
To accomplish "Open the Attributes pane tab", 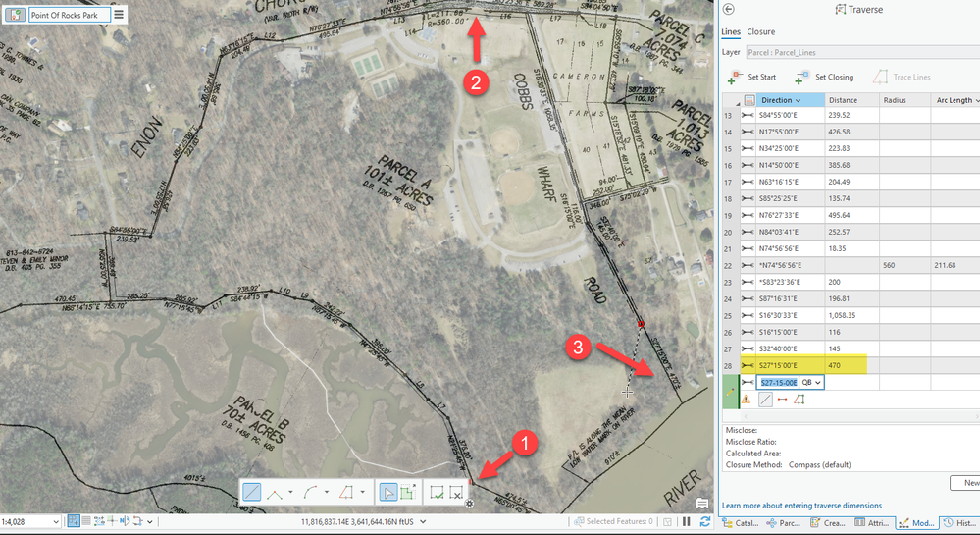I will 872,523.
